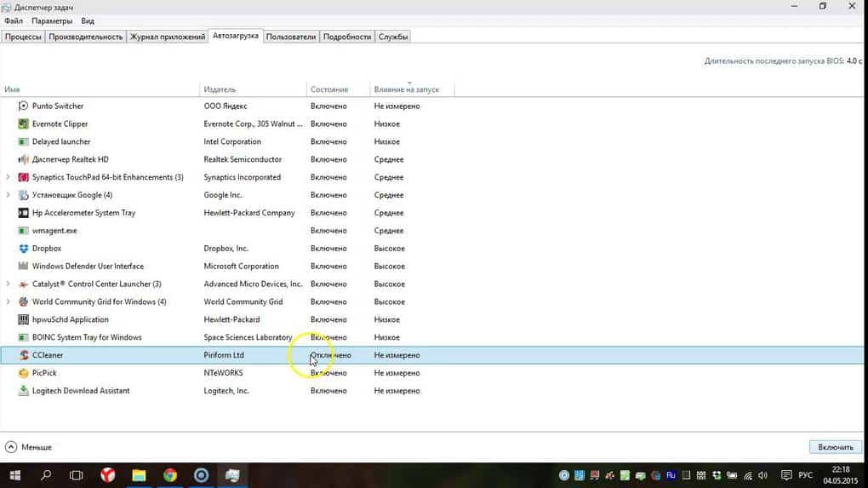Open File Explorer from taskbar
The height and width of the screenshot is (488, 868).
(139, 475)
